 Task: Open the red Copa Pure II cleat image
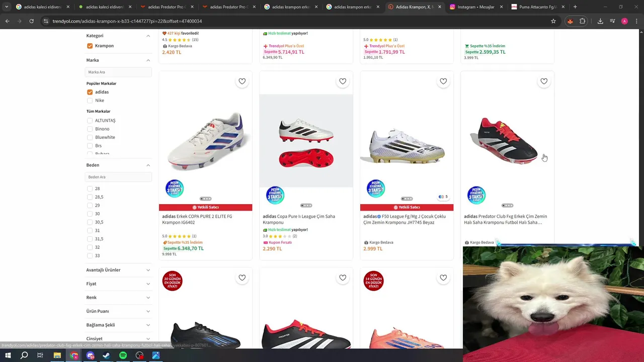[306, 141]
